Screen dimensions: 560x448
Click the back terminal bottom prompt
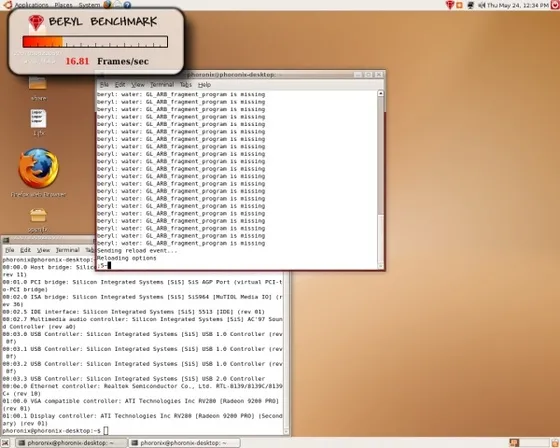55,431
